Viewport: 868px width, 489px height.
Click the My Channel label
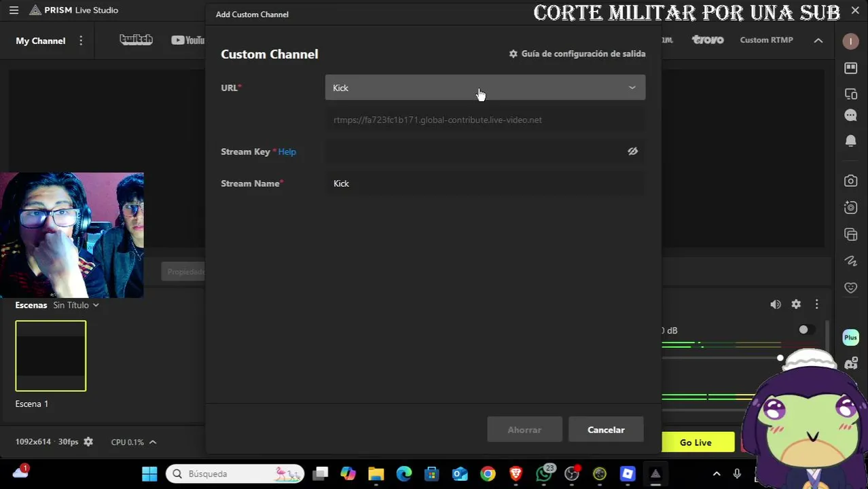click(41, 41)
